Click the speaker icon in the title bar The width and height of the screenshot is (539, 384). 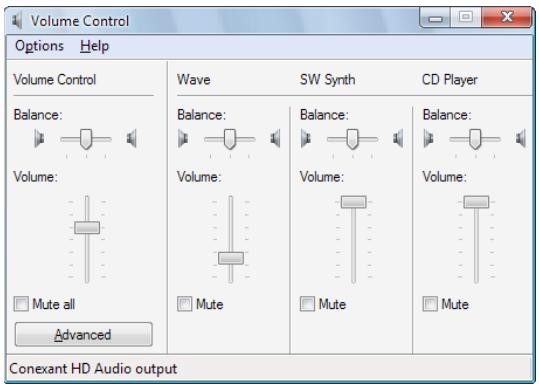pyautogui.click(x=16, y=21)
